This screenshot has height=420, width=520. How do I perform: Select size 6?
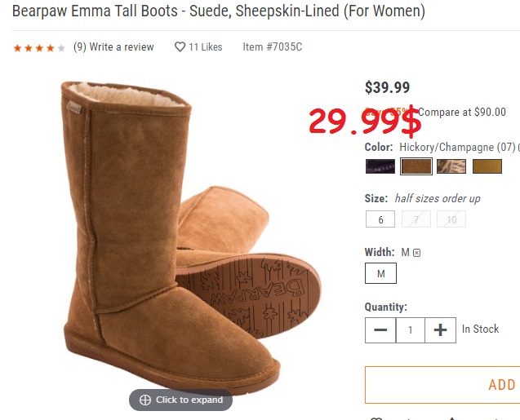point(380,219)
